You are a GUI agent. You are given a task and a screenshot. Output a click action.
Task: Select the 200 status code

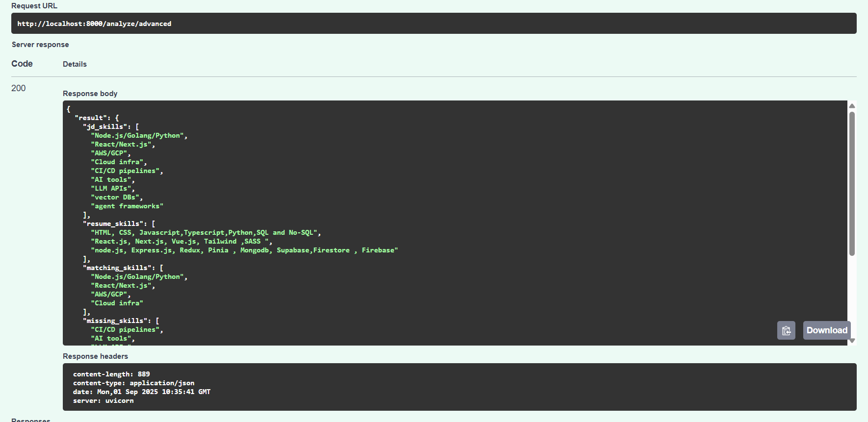19,88
